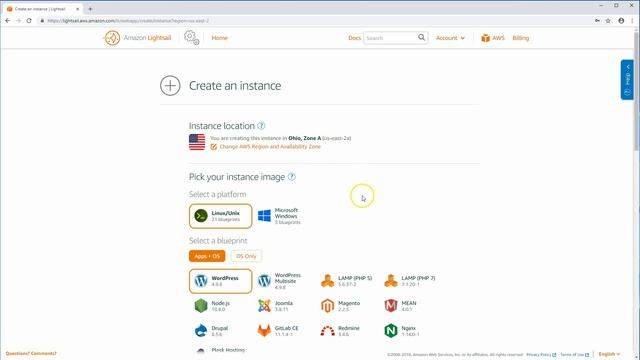Viewport: 640px width, 360px height.
Task: Reload the page with refresh icon
Action: click(29, 20)
